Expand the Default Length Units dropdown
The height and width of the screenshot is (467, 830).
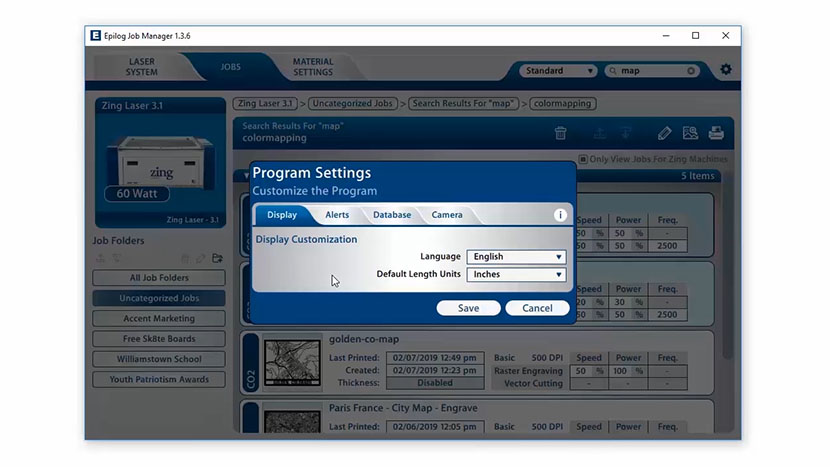click(x=516, y=274)
